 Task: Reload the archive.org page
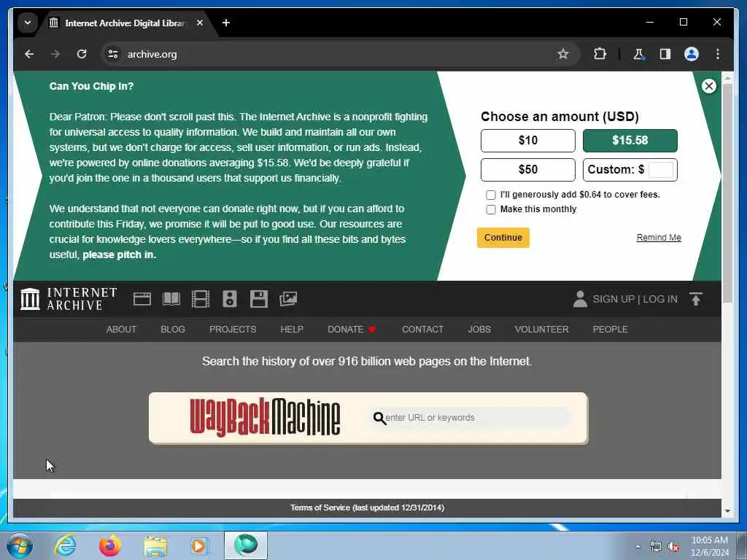pyautogui.click(x=82, y=54)
